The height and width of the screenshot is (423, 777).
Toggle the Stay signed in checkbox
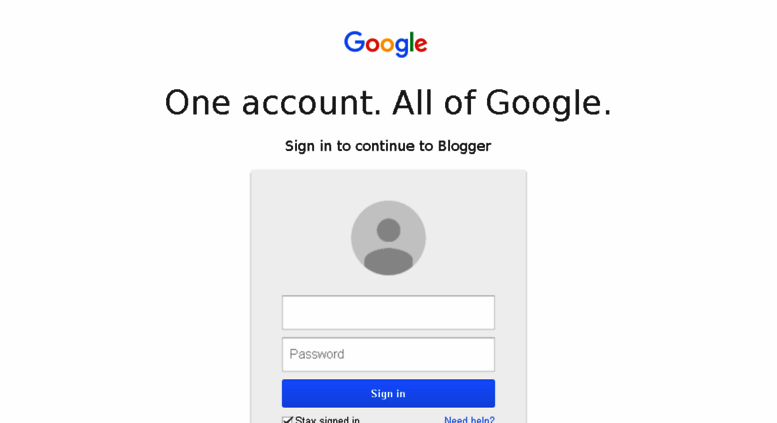pos(287,420)
